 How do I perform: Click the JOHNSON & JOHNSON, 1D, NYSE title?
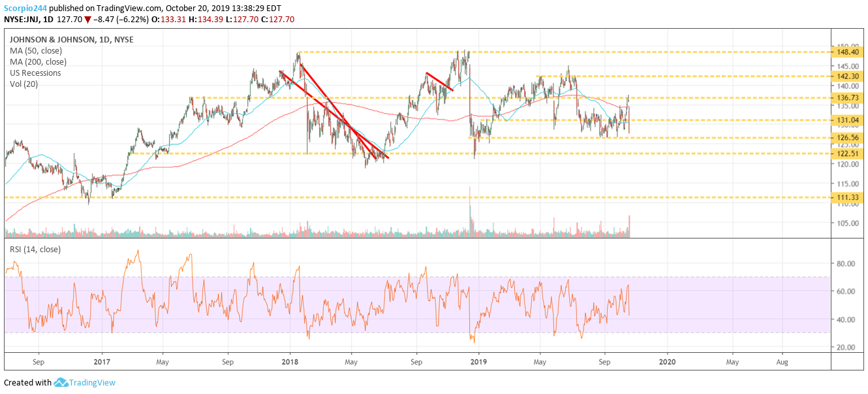pyautogui.click(x=72, y=40)
